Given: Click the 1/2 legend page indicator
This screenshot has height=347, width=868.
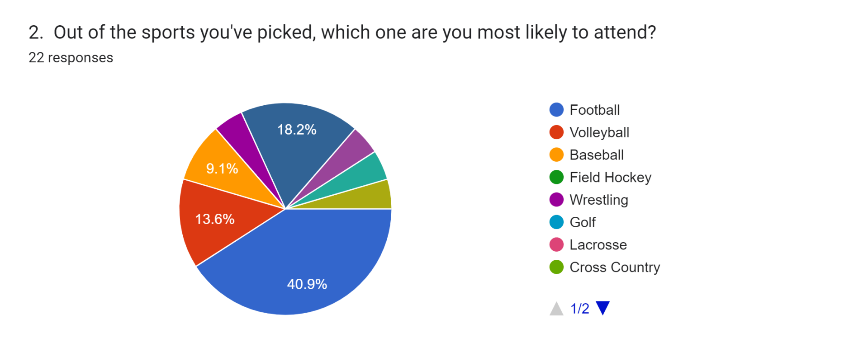Looking at the screenshot, I should coord(579,309).
